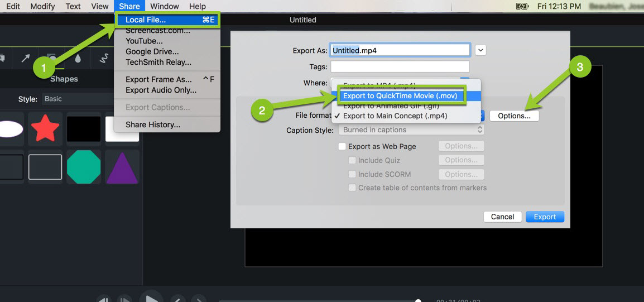Tick Create table of contents from markers

352,188
